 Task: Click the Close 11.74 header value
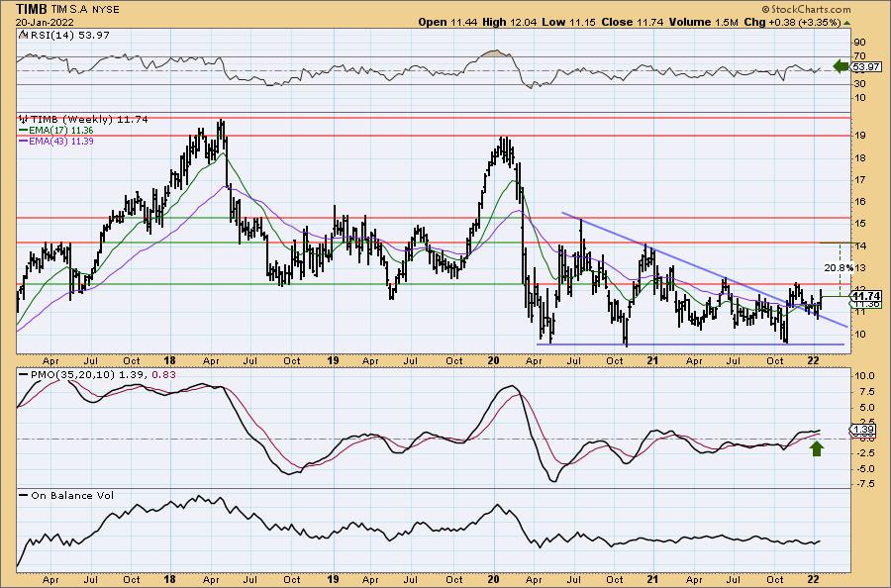[x=633, y=22]
